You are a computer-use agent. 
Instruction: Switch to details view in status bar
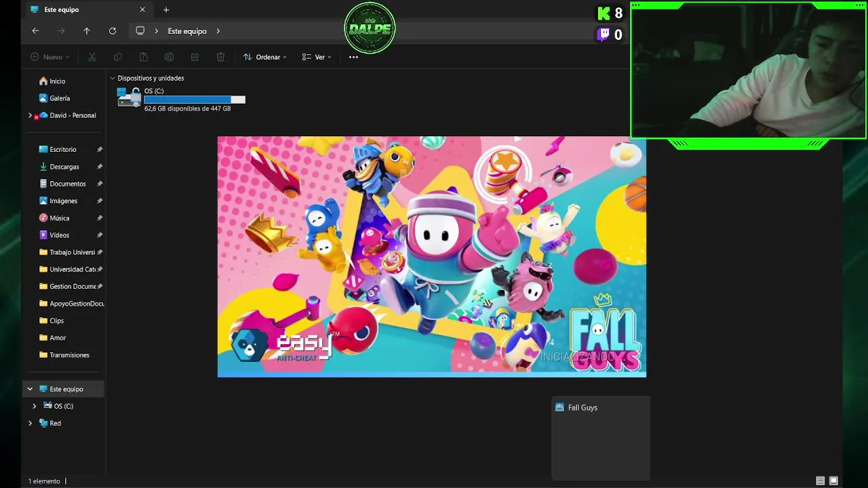point(821,481)
